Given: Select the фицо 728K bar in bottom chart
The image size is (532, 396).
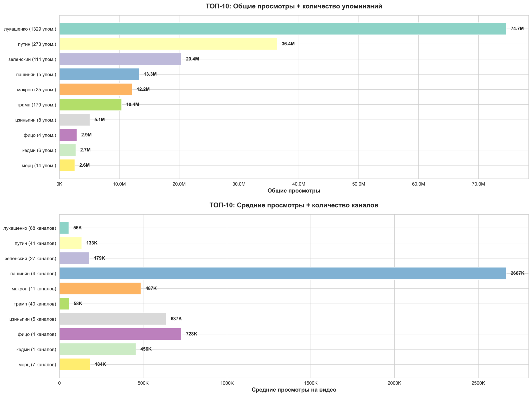Looking at the screenshot, I should tap(120, 334).
